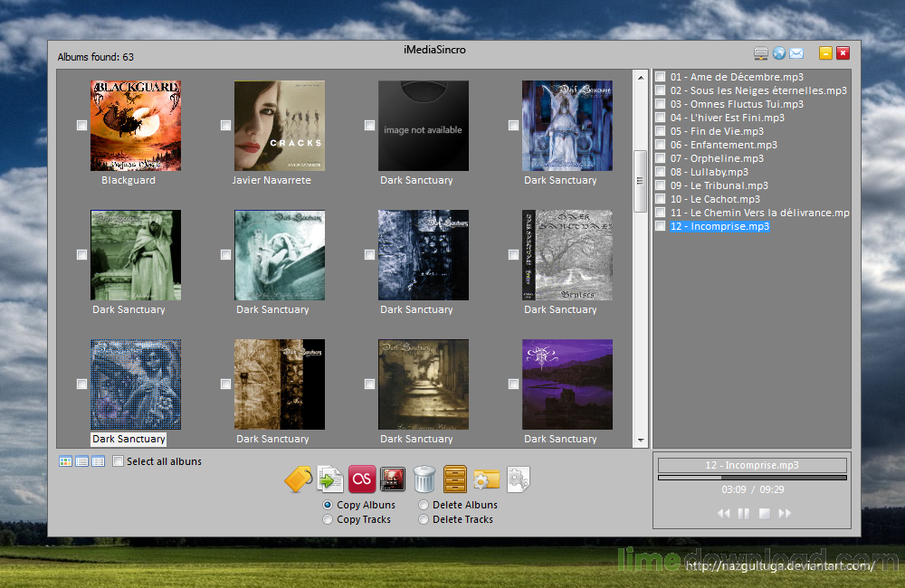Click the email envelope icon
The height and width of the screenshot is (588, 905).
pyautogui.click(x=797, y=52)
